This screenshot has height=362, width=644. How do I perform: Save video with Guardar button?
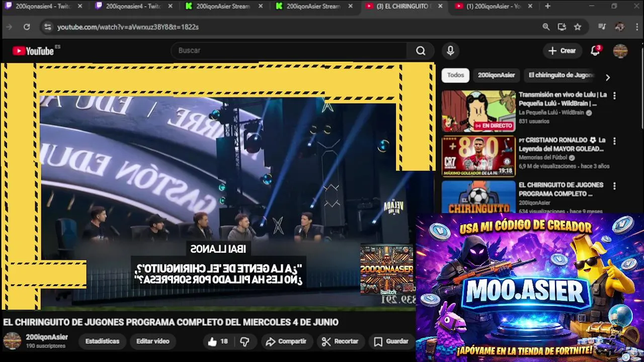(391, 341)
